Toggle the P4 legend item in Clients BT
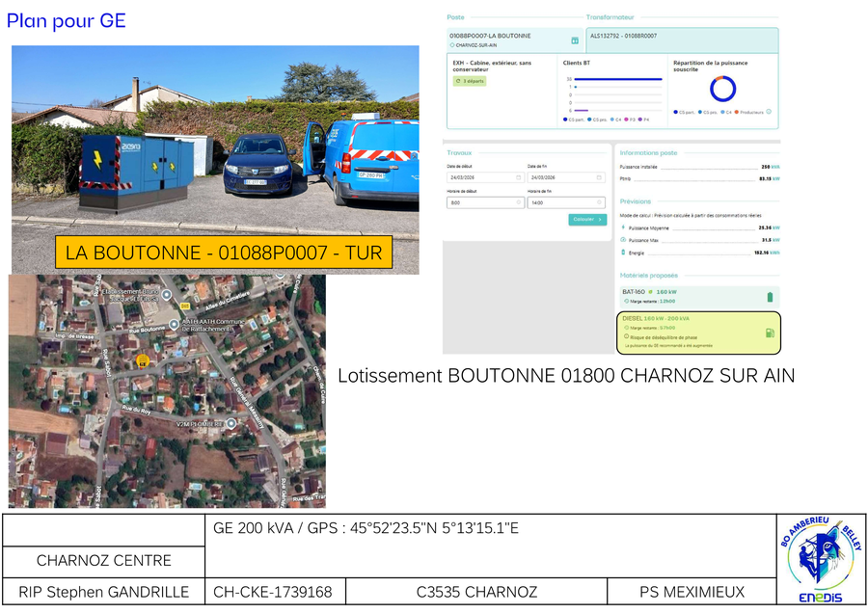The image size is (868, 613). click(645, 120)
